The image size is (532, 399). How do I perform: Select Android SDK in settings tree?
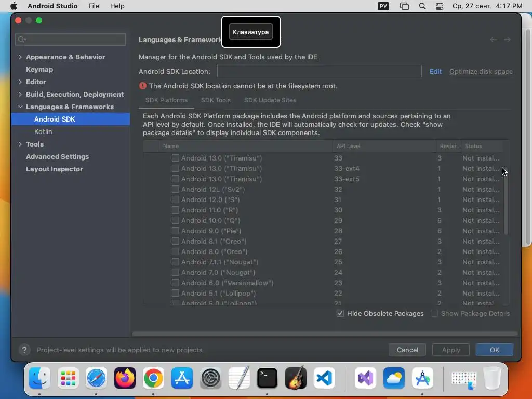(71, 119)
